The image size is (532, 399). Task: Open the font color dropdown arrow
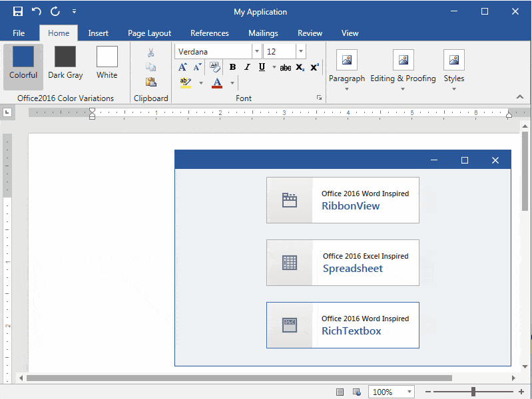232,82
